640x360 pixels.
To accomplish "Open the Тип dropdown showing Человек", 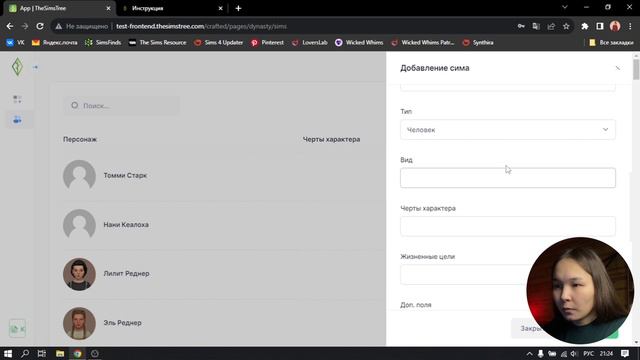I will [508, 130].
